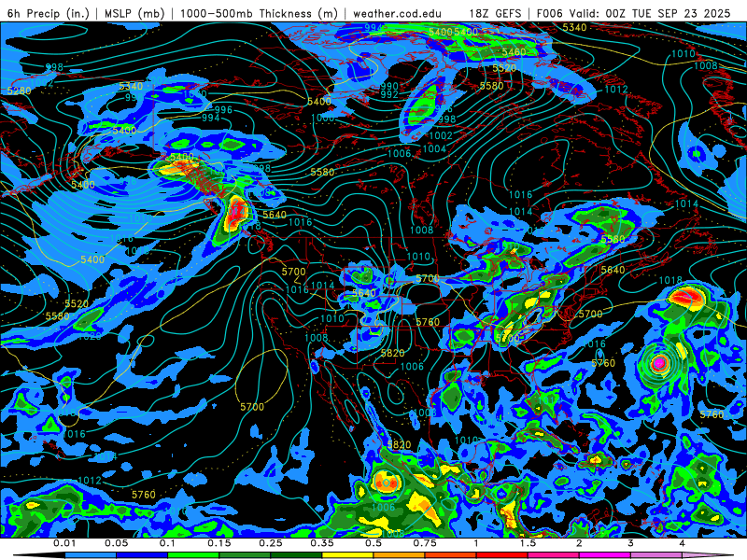The width and height of the screenshot is (747, 560).
Task: Select the yellow legend swatch
Action: point(347,555)
